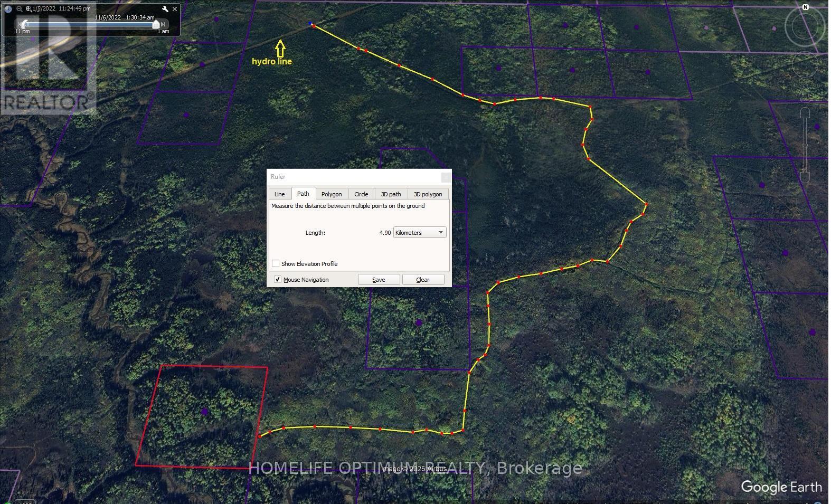
Task: Open the 3D path tab
Action: pyautogui.click(x=391, y=194)
